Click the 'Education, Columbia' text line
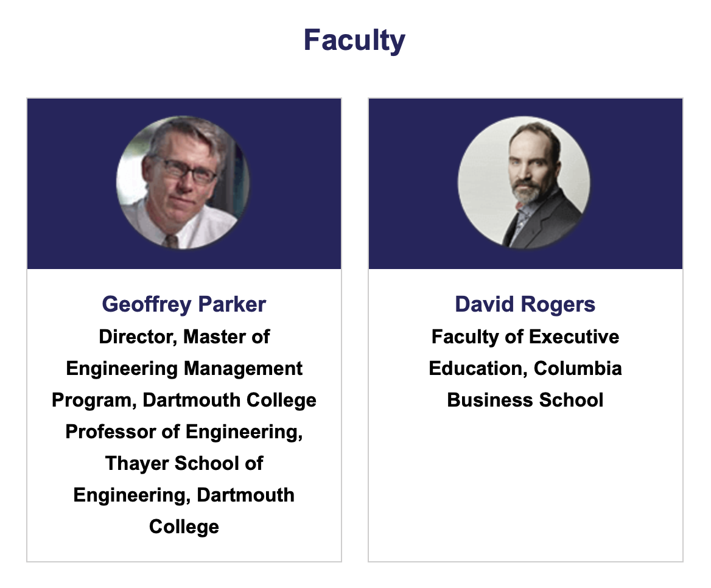Screen dimensions: 711x588 525,368
